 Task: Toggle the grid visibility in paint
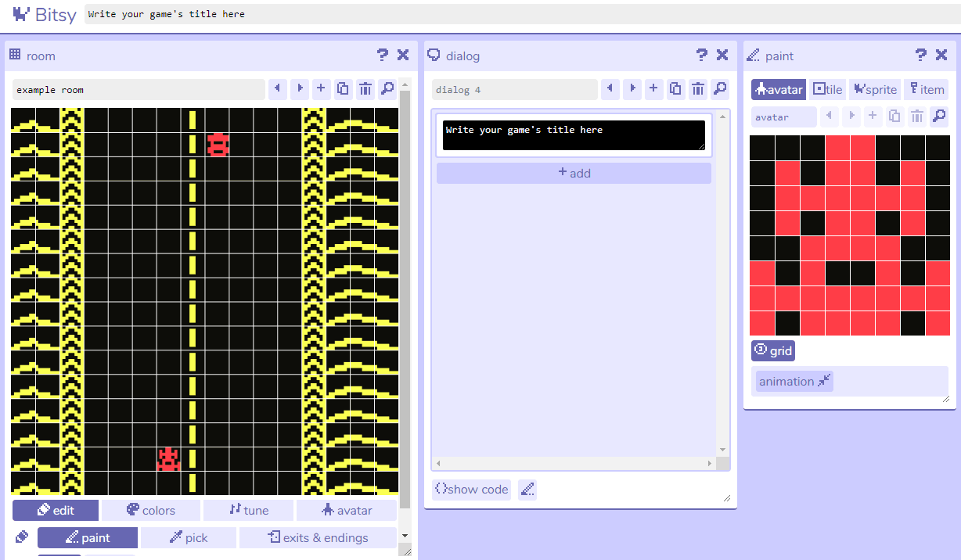pyautogui.click(x=773, y=350)
